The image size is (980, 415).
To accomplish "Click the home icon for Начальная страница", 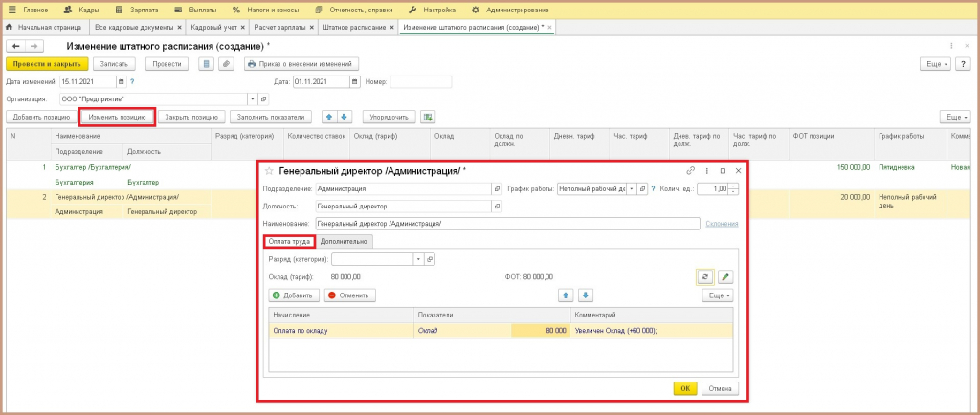I will [10, 28].
